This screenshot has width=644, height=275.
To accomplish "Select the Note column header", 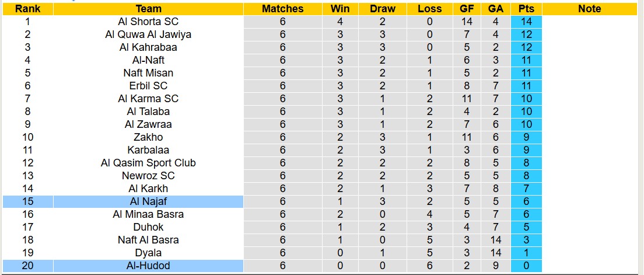I will point(589,9).
